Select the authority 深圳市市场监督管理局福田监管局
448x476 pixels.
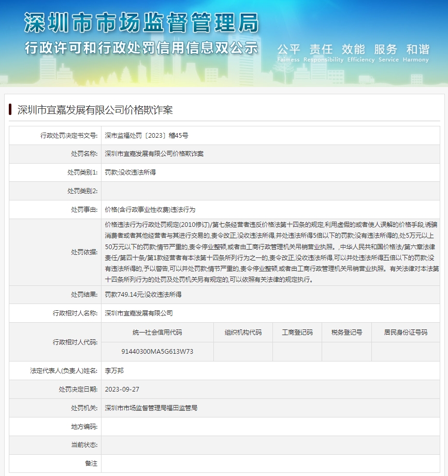click(x=151, y=408)
